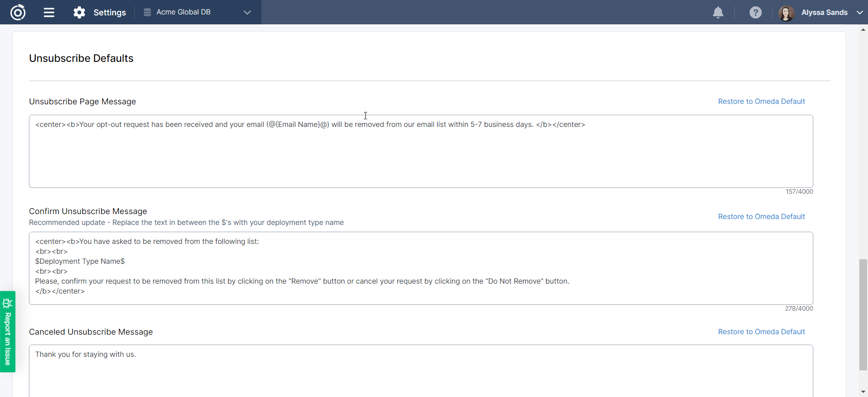Click Alyssa Sands profile avatar
Viewport: 868px width, 397px height.
pyautogui.click(x=786, y=13)
